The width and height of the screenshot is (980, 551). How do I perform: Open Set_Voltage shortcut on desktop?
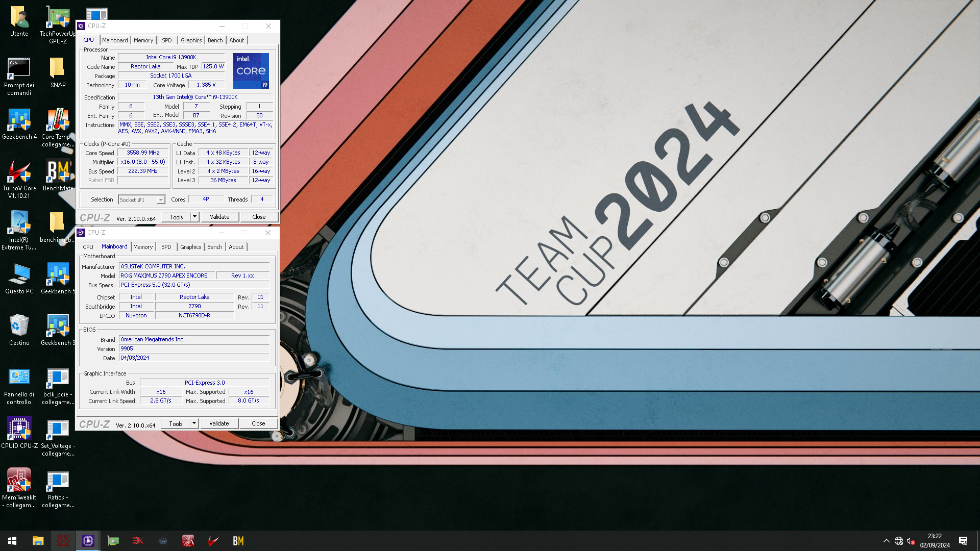pos(58,438)
